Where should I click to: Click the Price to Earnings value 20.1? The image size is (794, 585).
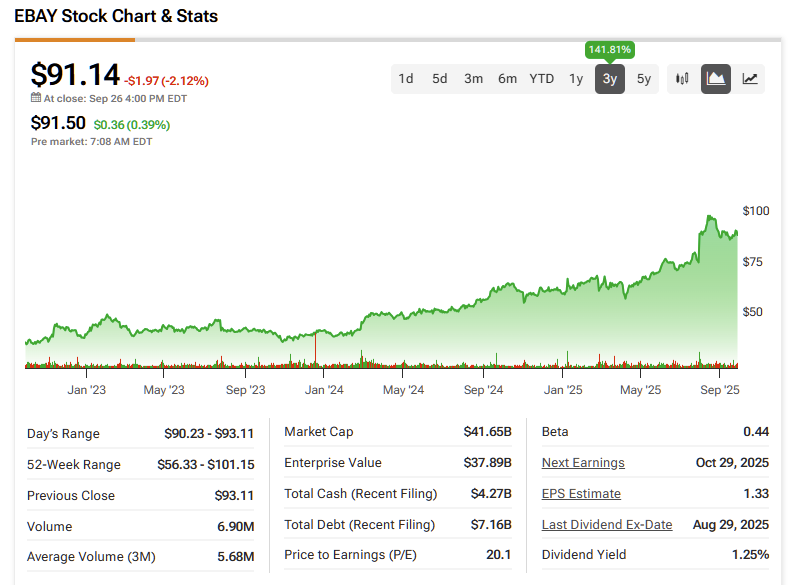pos(499,555)
